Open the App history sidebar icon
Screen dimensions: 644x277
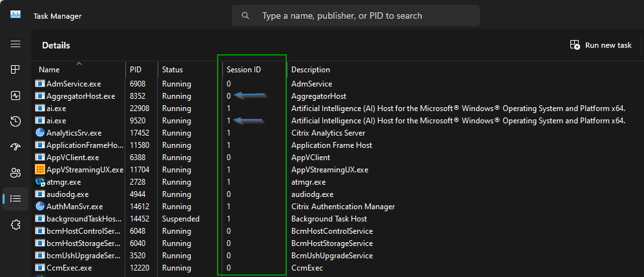(16, 121)
